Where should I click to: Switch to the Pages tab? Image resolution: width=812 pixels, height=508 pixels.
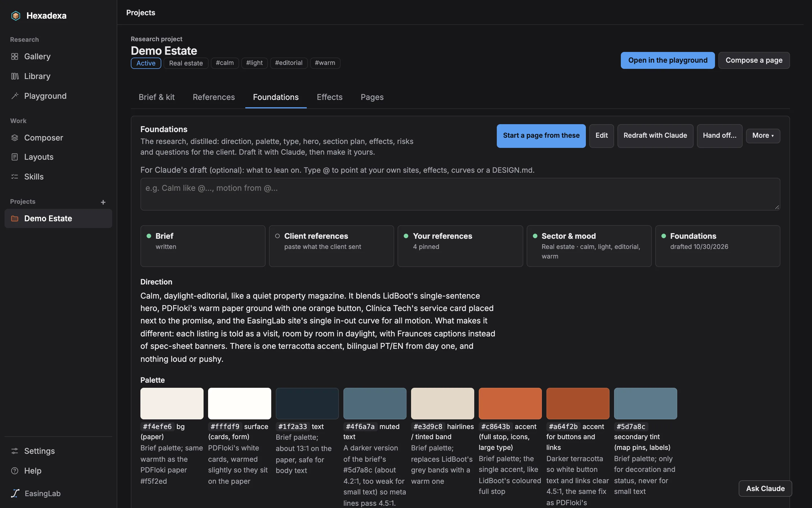point(372,97)
